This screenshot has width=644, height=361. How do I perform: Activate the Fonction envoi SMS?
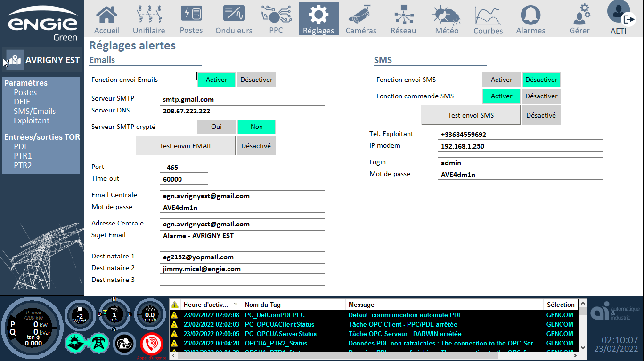pyautogui.click(x=501, y=80)
